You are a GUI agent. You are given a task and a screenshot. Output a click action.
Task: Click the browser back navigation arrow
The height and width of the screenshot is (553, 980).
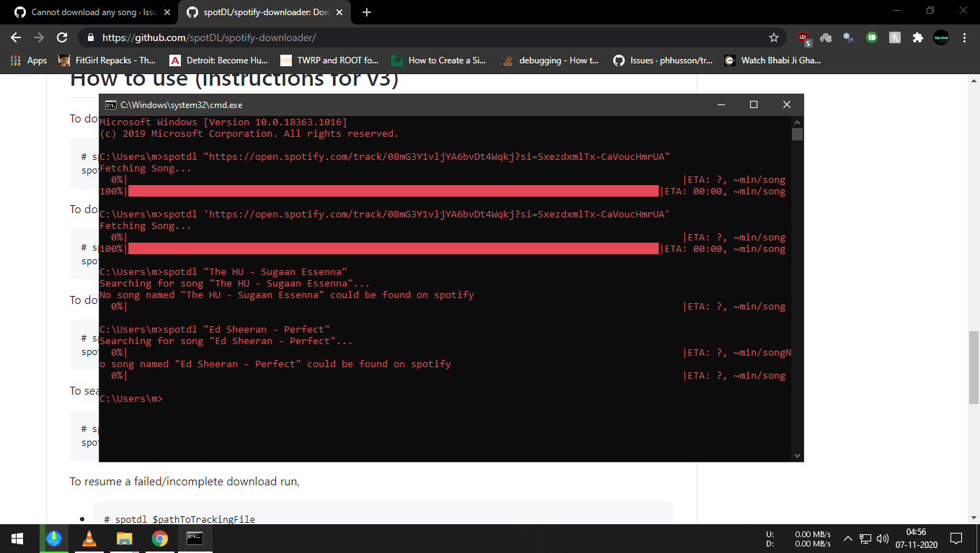coord(15,37)
